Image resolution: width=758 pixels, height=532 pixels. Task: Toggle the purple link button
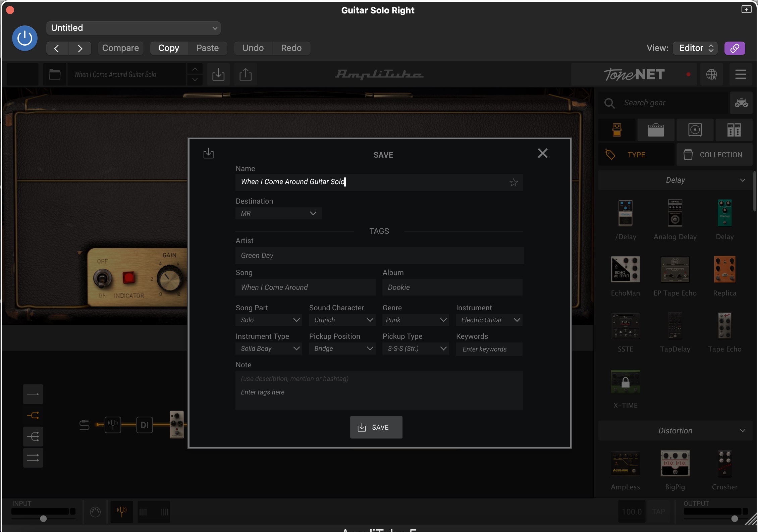(x=735, y=48)
